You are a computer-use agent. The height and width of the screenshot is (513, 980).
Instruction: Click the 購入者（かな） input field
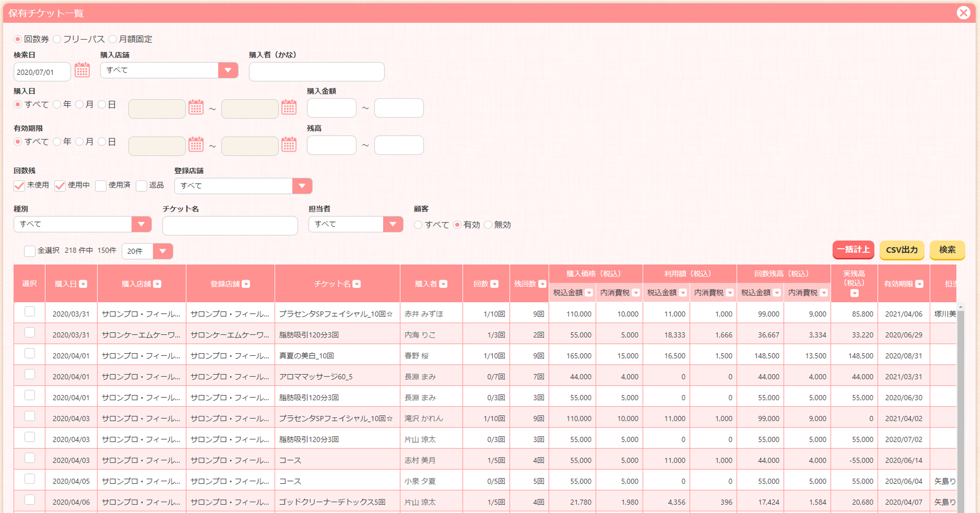317,72
